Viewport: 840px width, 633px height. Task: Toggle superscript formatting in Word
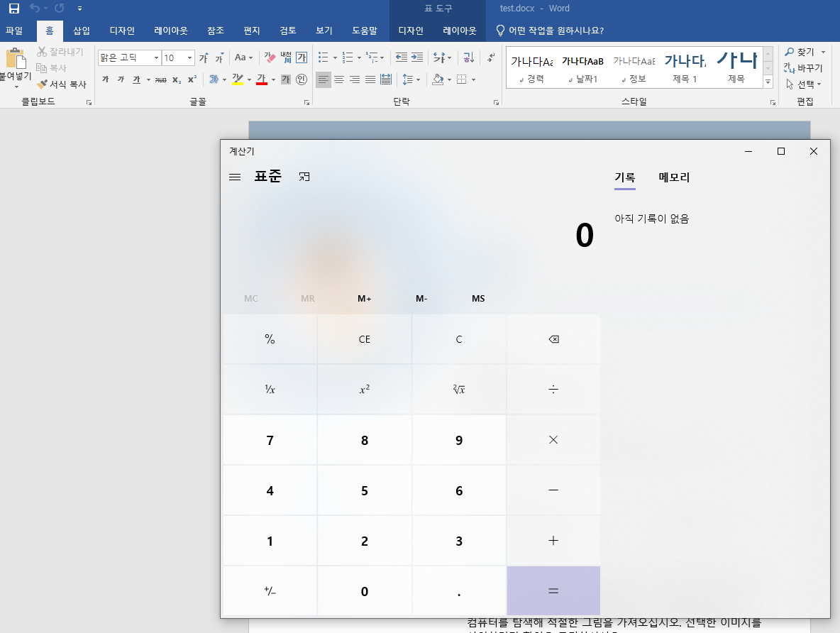192,79
